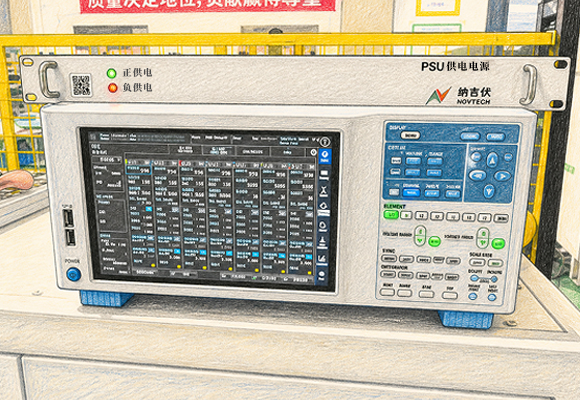Tap the white button under the DISPLAY label

pos(410,135)
